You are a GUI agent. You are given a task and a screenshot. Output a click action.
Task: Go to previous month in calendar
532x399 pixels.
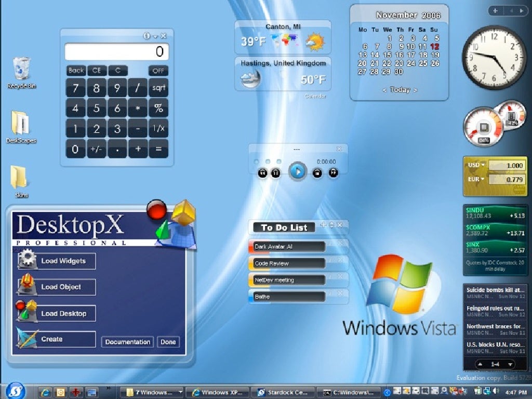pyautogui.click(x=384, y=90)
